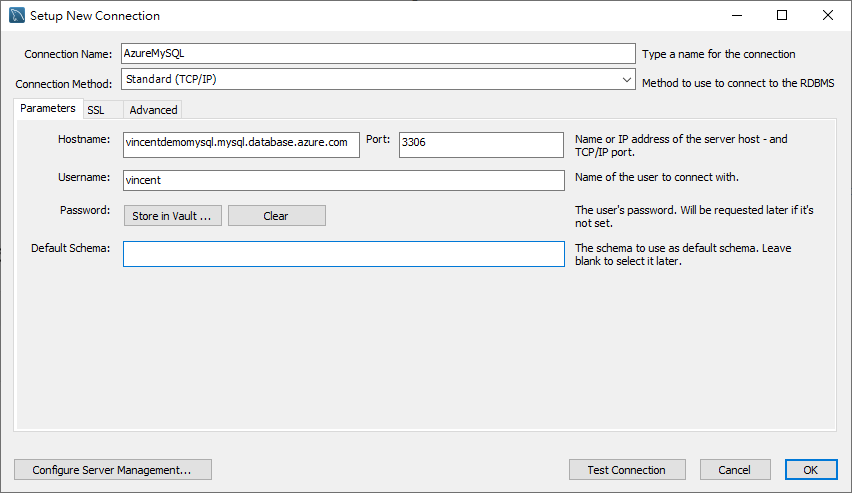
Task: Click the 'Connection Method:' label
Action: coord(64,84)
